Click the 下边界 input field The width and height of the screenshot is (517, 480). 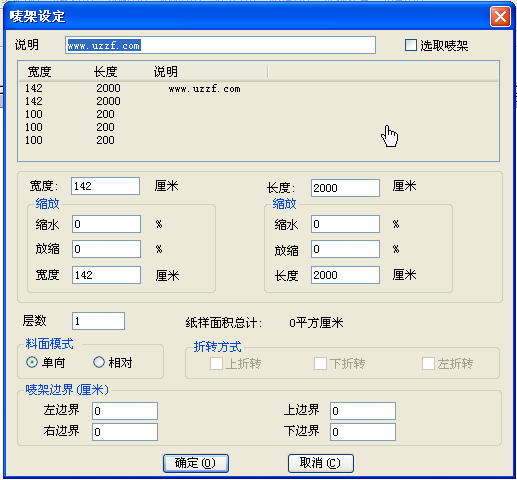pyautogui.click(x=363, y=432)
